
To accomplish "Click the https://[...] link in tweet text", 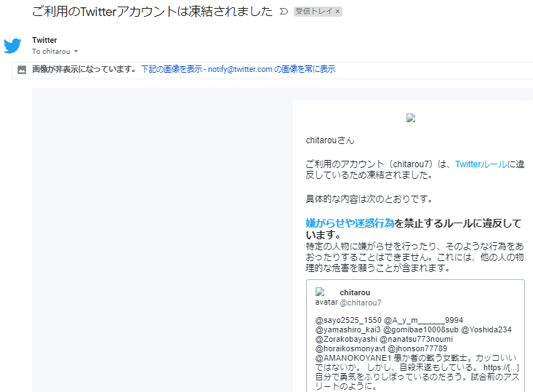I will pos(501,367).
